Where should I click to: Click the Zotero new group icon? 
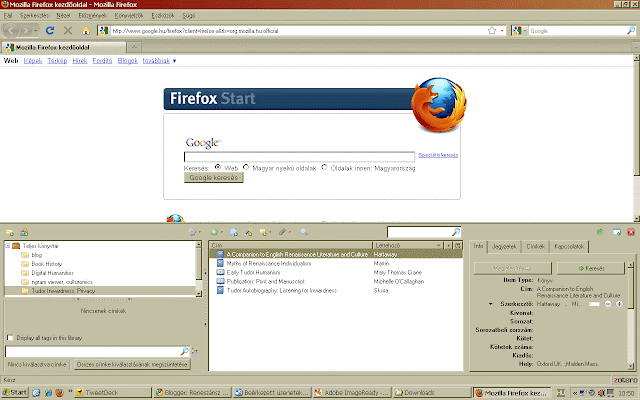coord(24,232)
